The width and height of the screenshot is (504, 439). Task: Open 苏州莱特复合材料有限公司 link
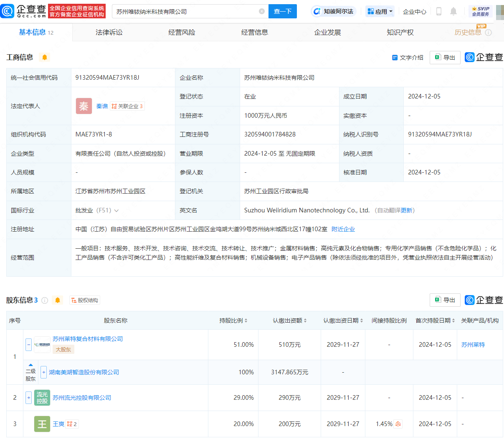pos(88,339)
